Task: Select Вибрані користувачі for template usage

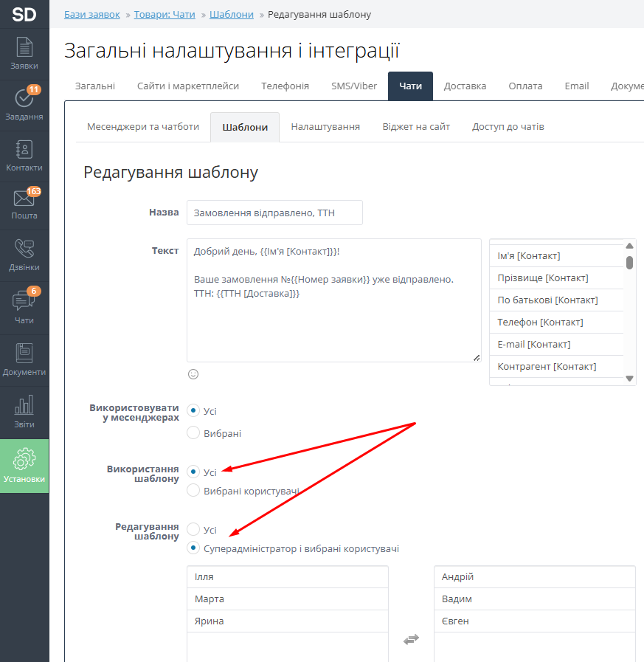Action: click(193, 491)
